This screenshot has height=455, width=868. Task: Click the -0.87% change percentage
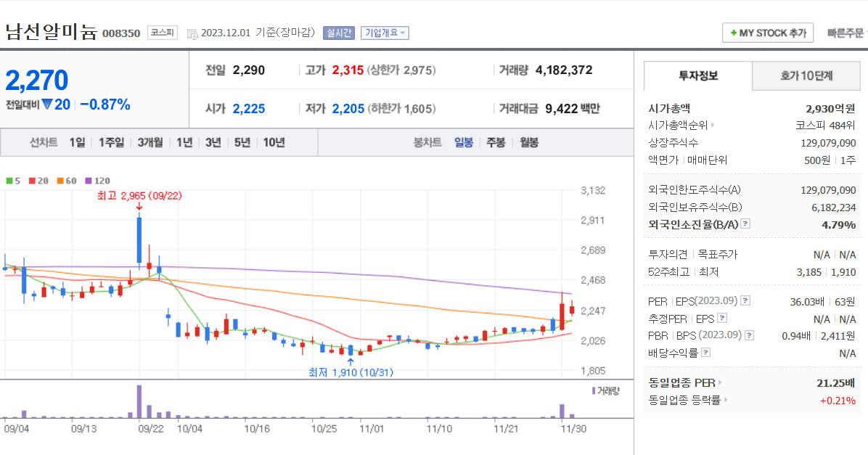click(x=105, y=104)
